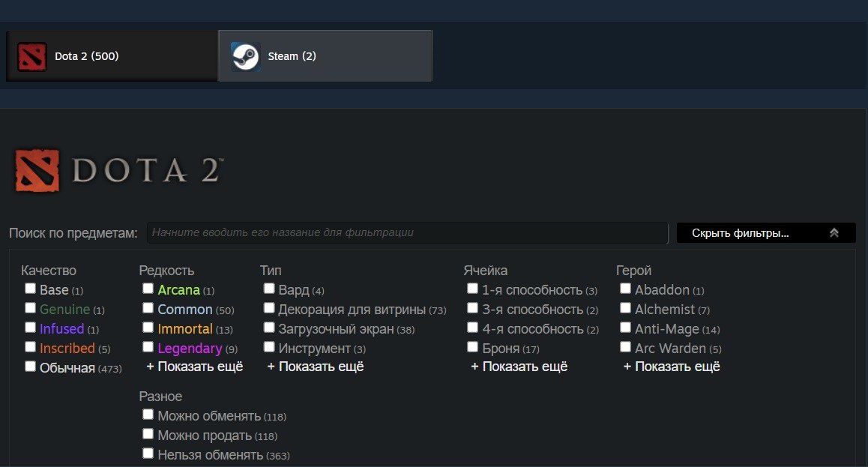Click the Dota 2 icon in the tab
Viewport: 868px width, 467px height.
pyautogui.click(x=32, y=56)
